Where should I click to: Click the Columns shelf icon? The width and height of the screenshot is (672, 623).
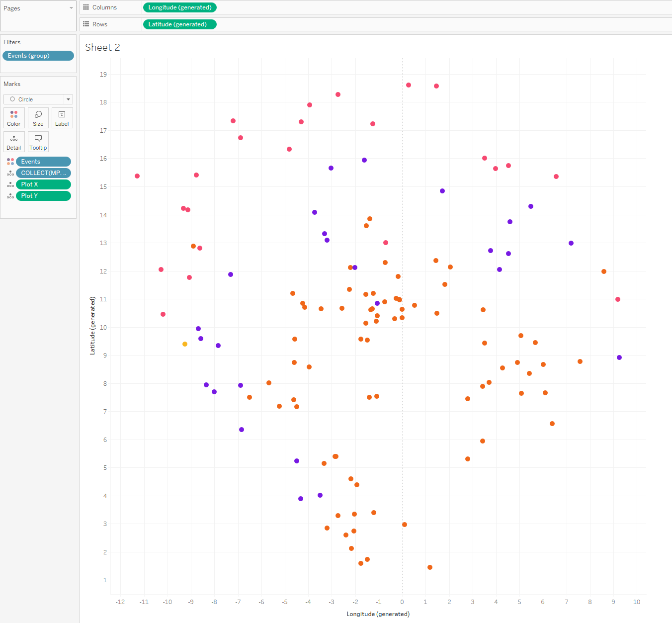click(86, 7)
